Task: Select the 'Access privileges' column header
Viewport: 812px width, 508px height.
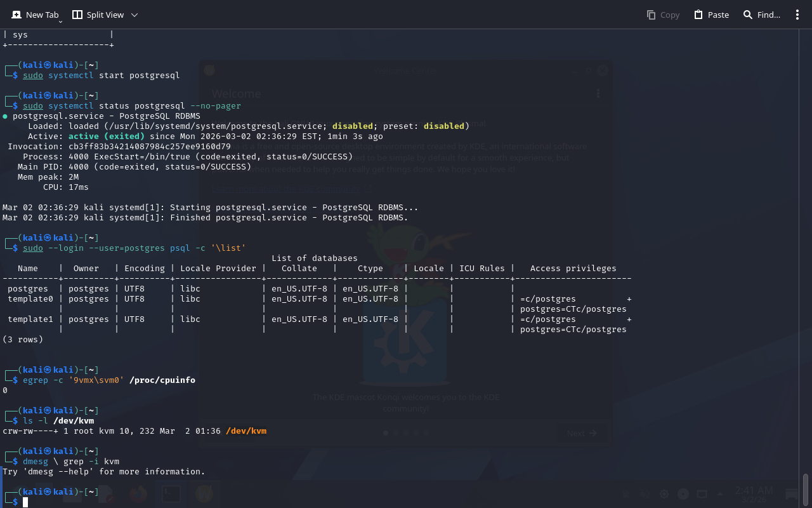Action: [573, 268]
